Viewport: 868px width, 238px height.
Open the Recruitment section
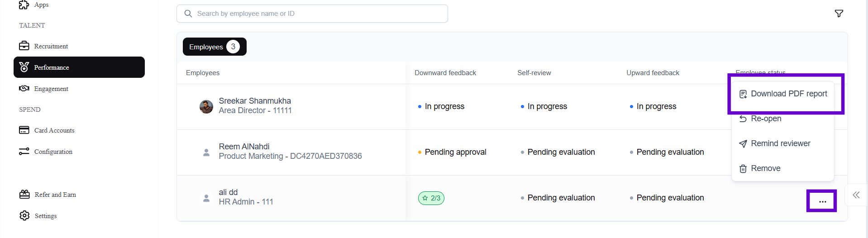[x=51, y=46]
